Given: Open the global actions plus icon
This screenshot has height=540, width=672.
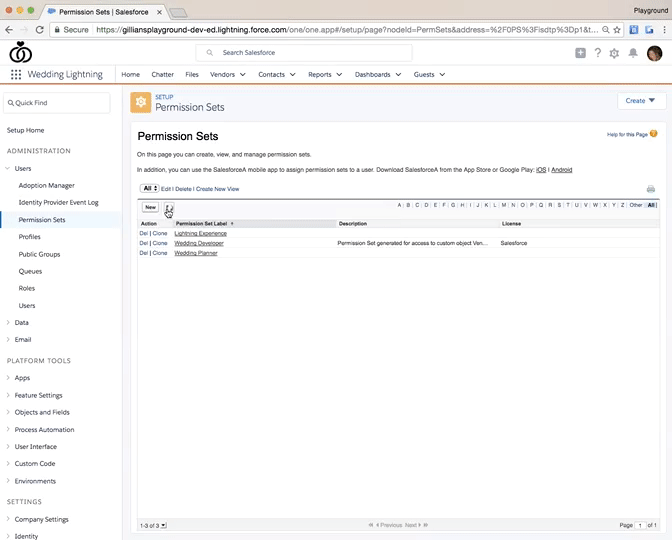Looking at the screenshot, I should [x=580, y=53].
